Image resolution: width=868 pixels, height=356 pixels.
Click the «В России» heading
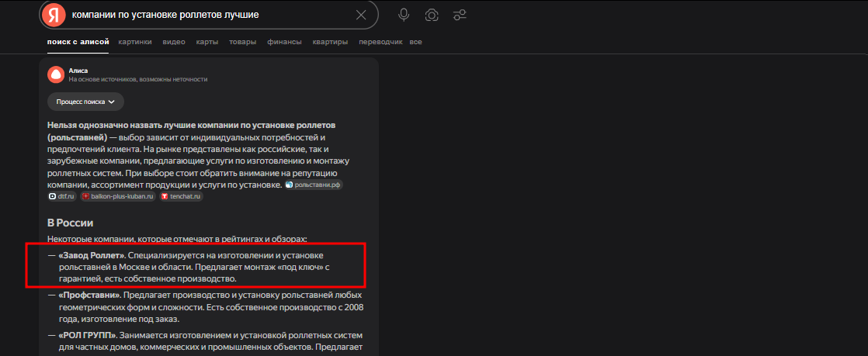pyautogui.click(x=70, y=223)
